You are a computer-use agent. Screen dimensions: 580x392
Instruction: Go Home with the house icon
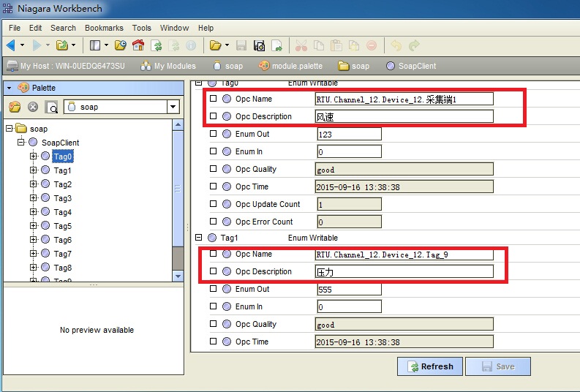point(138,45)
